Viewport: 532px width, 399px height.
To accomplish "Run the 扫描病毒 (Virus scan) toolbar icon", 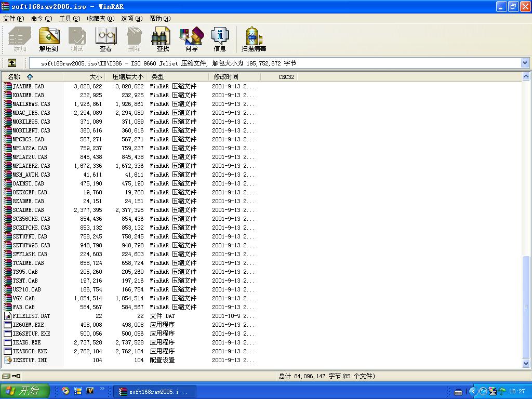I will click(x=254, y=39).
